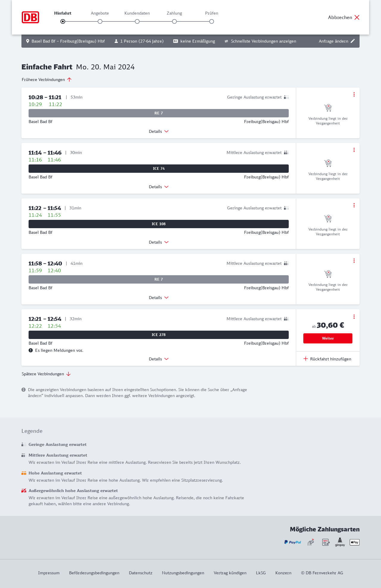Select the Angebote step in progress bar

[100, 21]
